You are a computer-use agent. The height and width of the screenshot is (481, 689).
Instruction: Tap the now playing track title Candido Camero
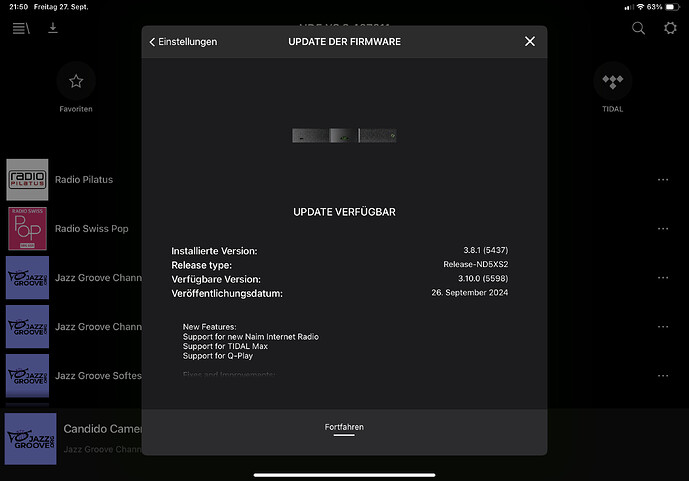[102, 429]
